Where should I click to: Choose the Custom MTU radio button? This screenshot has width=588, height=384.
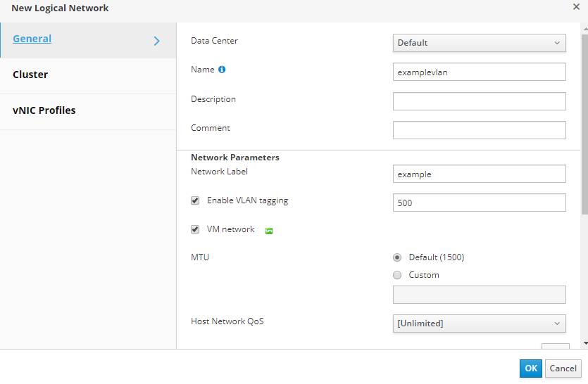click(x=398, y=275)
